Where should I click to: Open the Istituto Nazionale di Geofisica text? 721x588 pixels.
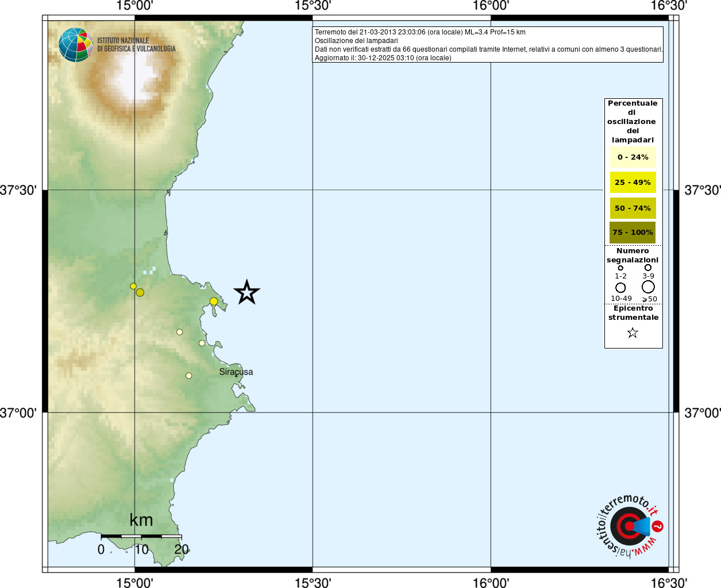(x=136, y=45)
